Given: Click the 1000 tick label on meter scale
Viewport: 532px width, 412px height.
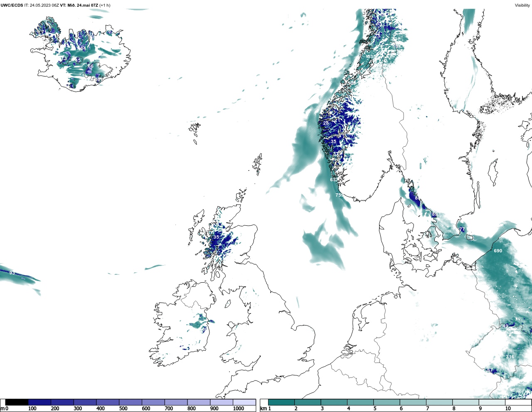Looking at the screenshot, I should tap(239, 409).
